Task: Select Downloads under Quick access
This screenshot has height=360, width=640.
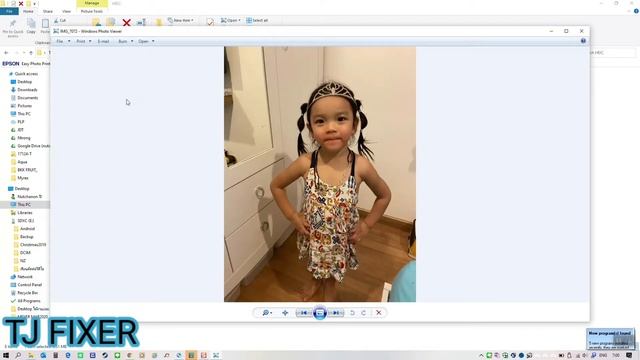Action: [x=27, y=90]
